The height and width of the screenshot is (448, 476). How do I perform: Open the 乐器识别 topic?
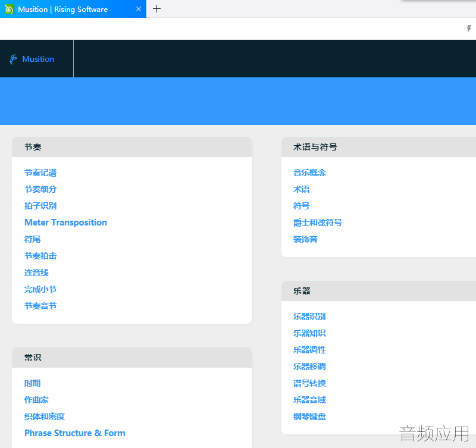[309, 317]
